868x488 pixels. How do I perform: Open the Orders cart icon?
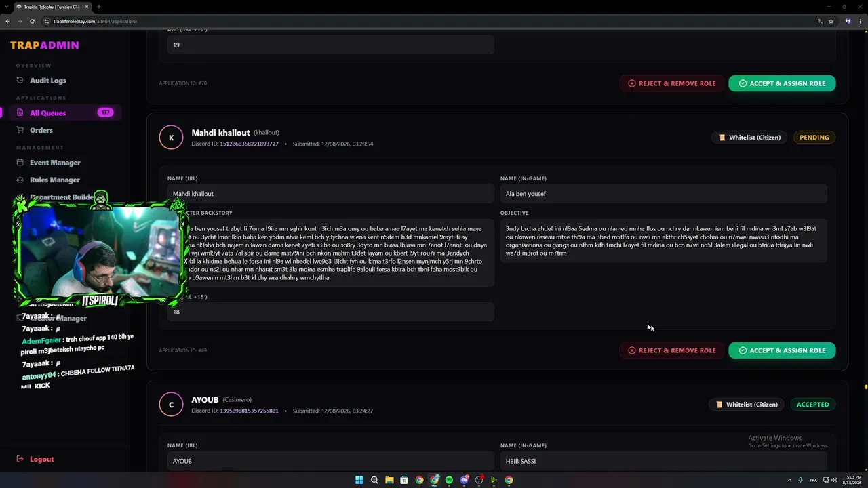point(20,130)
